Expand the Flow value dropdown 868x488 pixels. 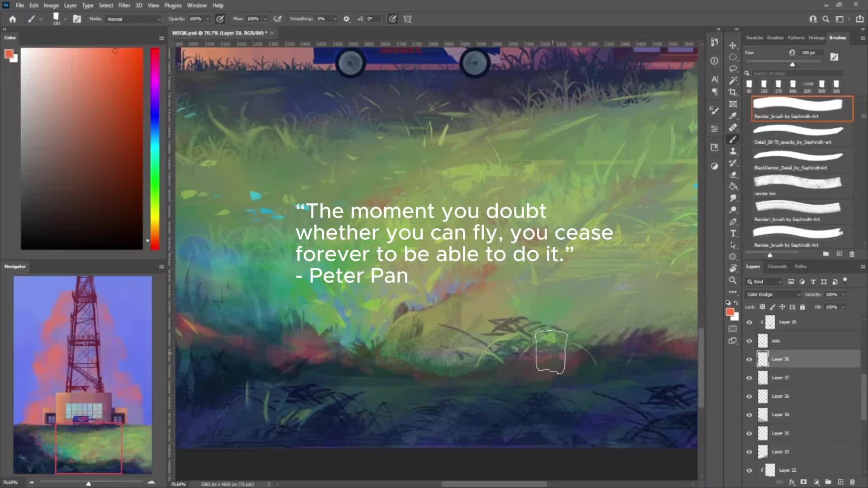pos(265,19)
